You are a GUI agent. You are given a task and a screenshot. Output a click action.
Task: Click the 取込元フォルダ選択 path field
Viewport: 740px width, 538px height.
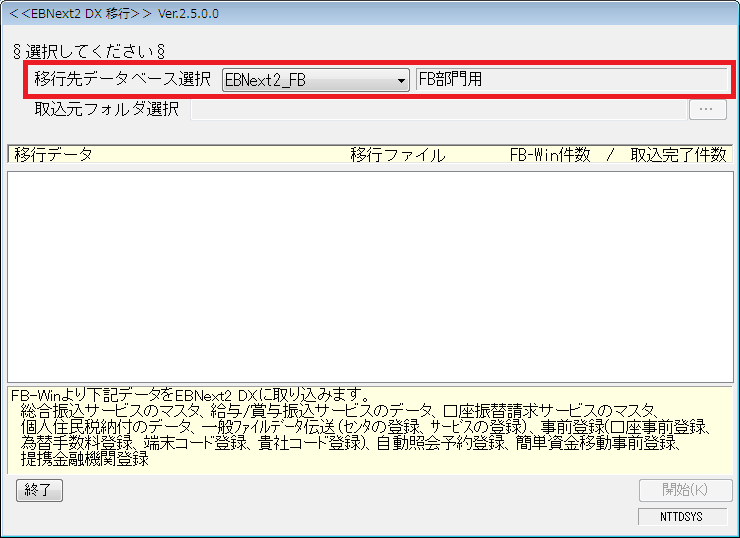[x=438, y=109]
